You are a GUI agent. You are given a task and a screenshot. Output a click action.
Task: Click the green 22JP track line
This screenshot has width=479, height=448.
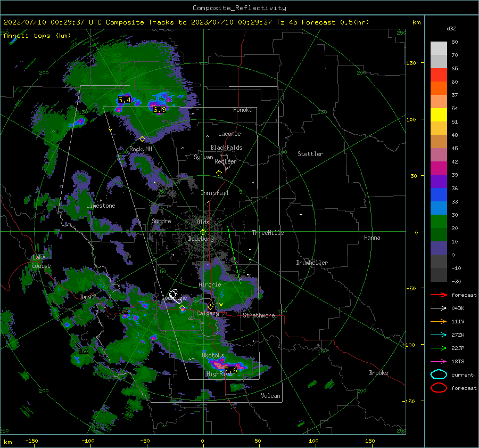tap(234, 255)
